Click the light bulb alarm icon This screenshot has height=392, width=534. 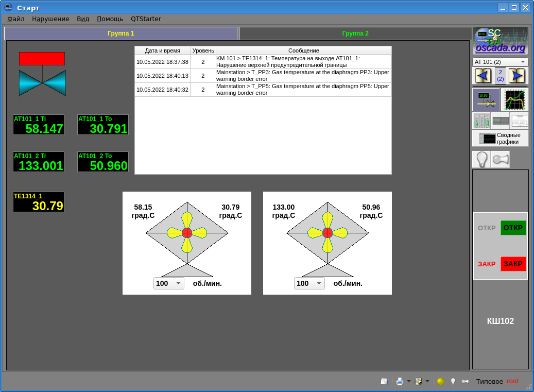481,159
